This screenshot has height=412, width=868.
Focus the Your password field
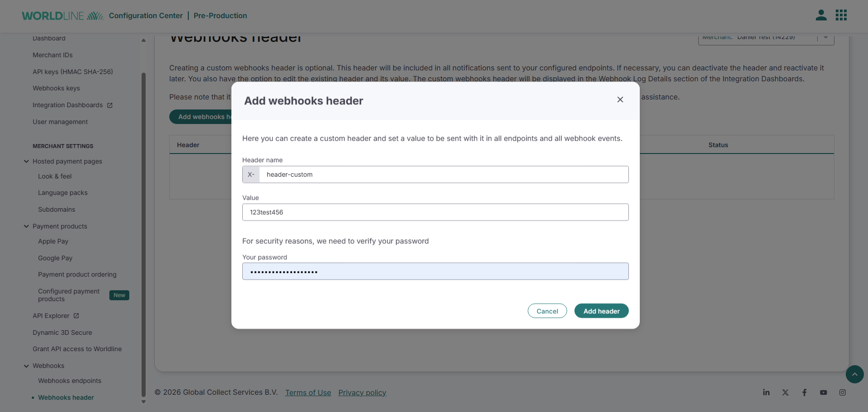pos(436,271)
